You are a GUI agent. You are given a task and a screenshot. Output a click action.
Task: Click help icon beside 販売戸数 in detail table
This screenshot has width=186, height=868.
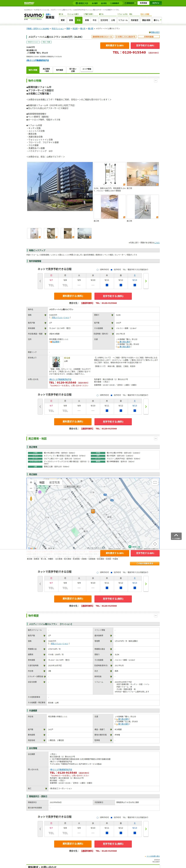pyautogui.click(x=45, y=323)
